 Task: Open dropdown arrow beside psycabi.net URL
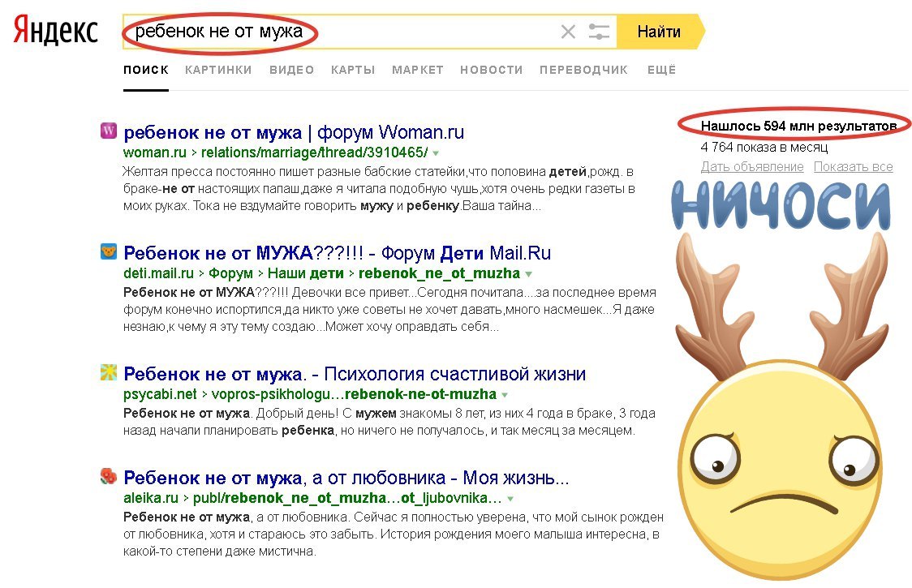[x=505, y=395]
